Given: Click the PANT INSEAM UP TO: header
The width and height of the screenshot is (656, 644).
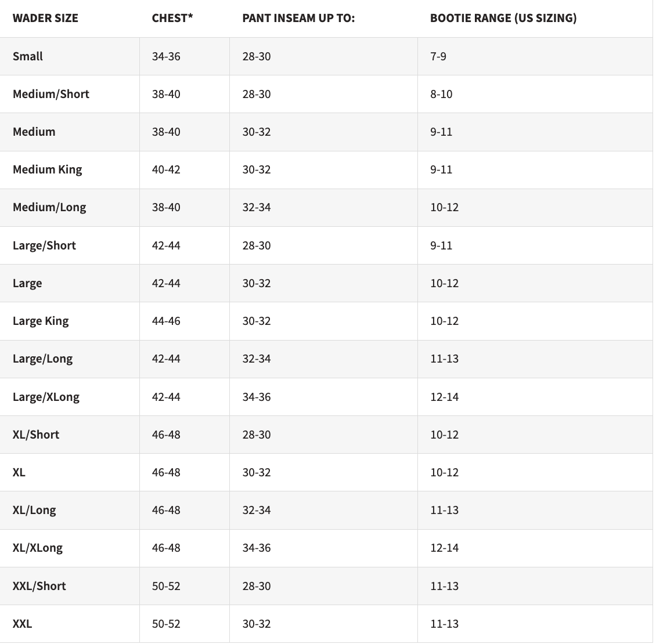Looking at the screenshot, I should [x=298, y=18].
